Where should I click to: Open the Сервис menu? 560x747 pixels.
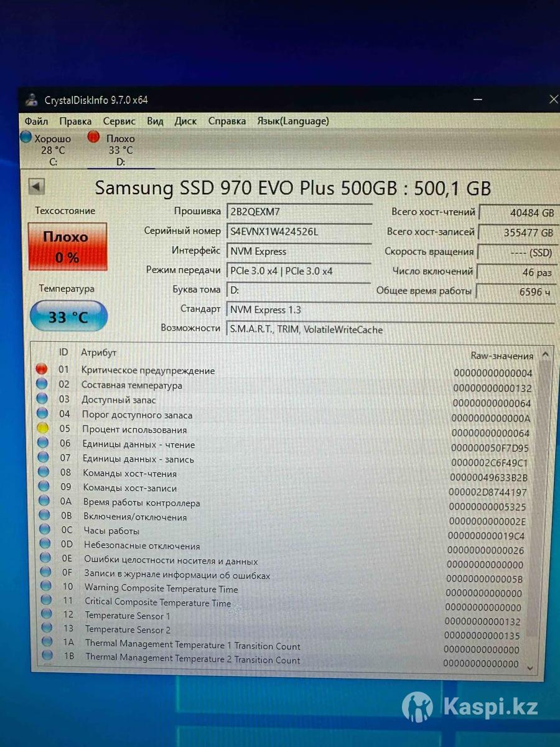pyautogui.click(x=119, y=121)
